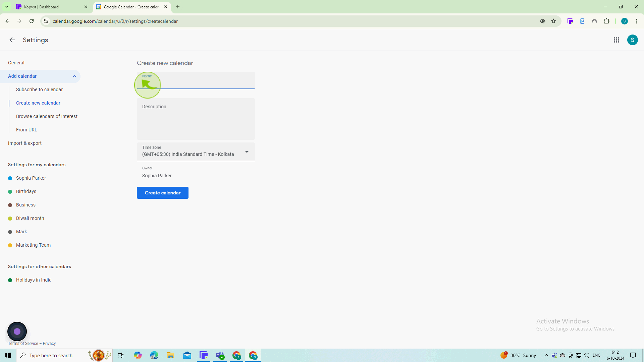644x362 pixels.
Task: Open the Extensions puzzle icon
Action: (606, 21)
